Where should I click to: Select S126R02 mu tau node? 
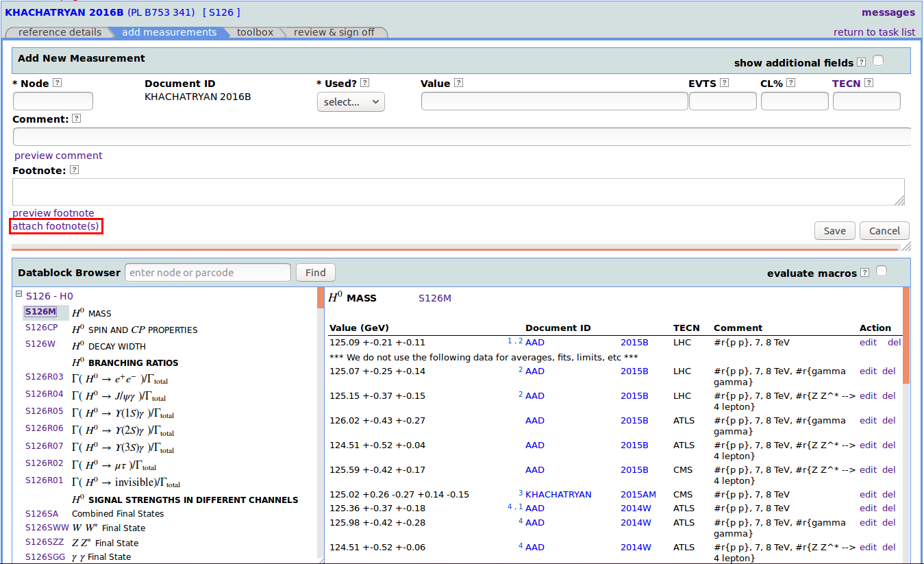click(x=45, y=463)
